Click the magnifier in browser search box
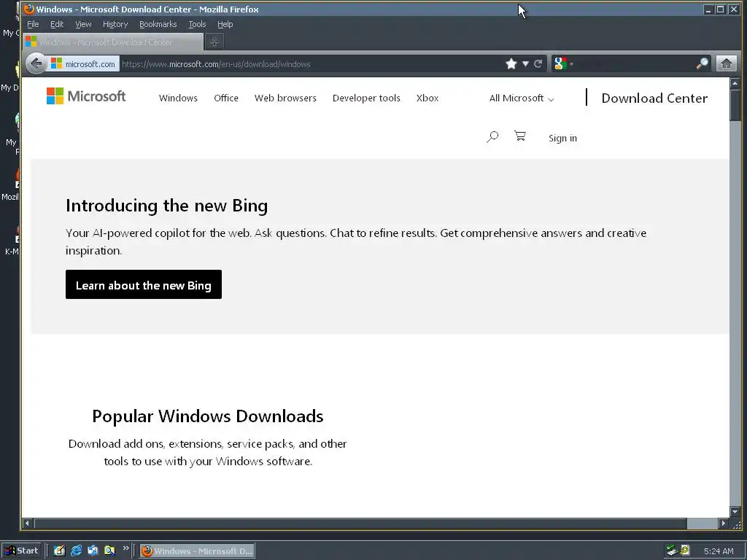747x560 pixels. [703, 63]
